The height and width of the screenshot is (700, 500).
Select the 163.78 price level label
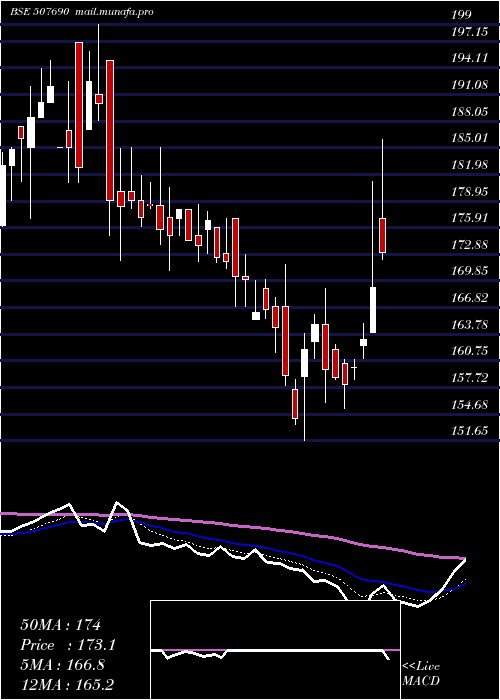[x=469, y=325]
